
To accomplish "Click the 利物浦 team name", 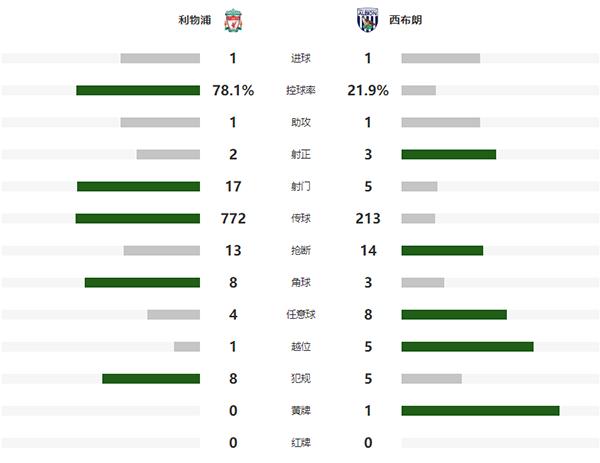I will click(192, 21).
